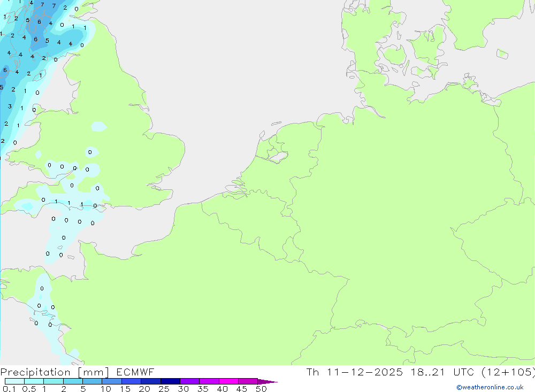Click the 5–10 mm blue legend swatch
Image resolution: width=535 pixels, height=392 pixels.
[x=92, y=381]
